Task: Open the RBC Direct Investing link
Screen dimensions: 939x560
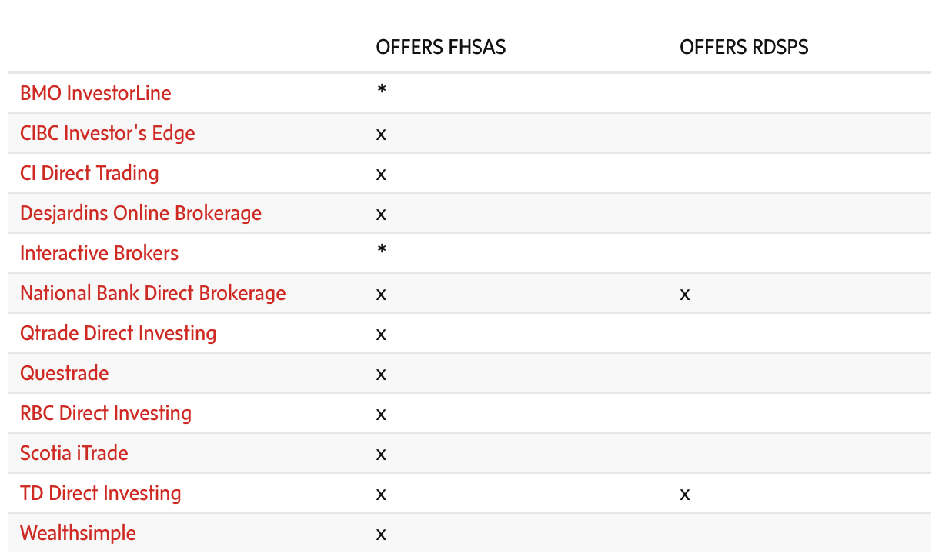Action: coord(106,413)
